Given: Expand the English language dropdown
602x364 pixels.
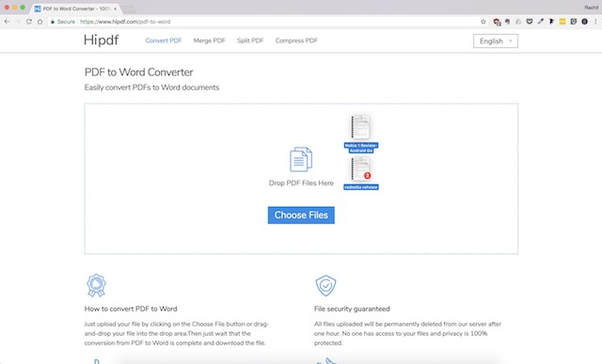Looking at the screenshot, I should click(x=496, y=41).
